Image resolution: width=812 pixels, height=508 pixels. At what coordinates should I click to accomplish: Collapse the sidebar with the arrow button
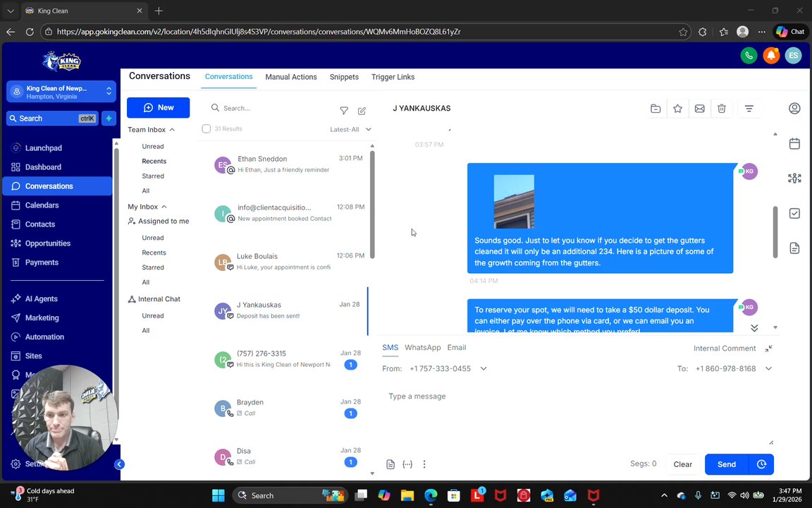point(119,464)
